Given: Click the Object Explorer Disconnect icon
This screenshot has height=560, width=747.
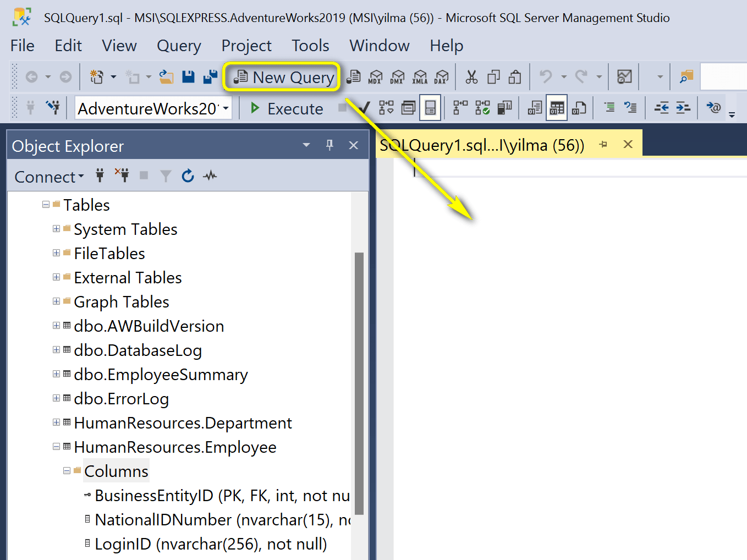Looking at the screenshot, I should [x=122, y=175].
